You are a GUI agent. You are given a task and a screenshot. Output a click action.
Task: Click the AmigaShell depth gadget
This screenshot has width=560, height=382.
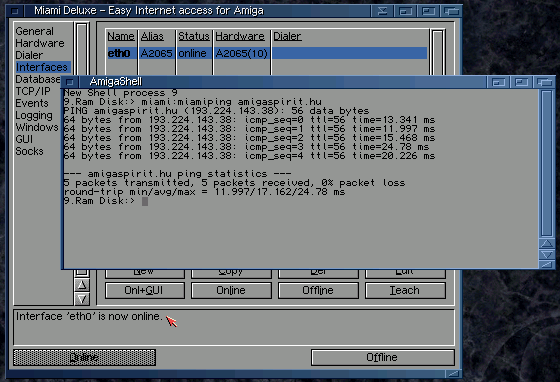pyautogui.click(x=544, y=82)
